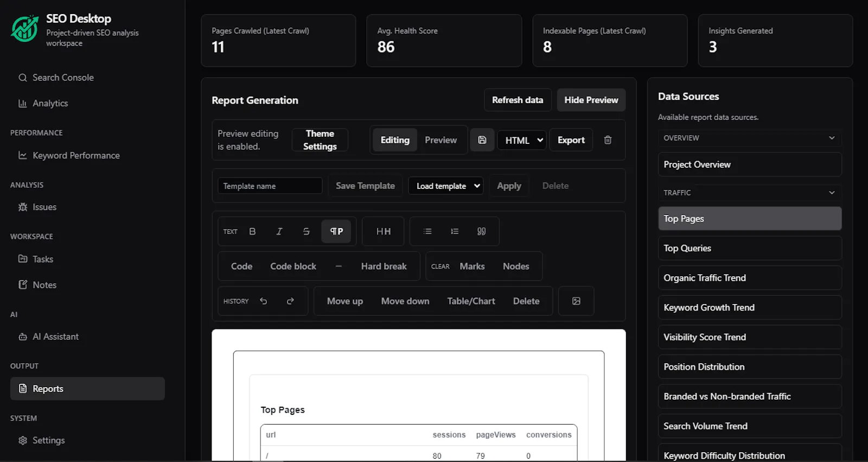Open the Load template dropdown
The height and width of the screenshot is (462, 868).
446,186
